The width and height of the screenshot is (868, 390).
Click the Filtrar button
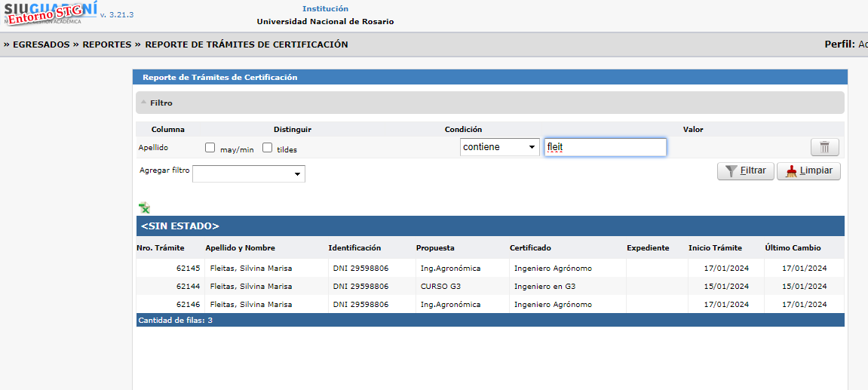(746, 171)
